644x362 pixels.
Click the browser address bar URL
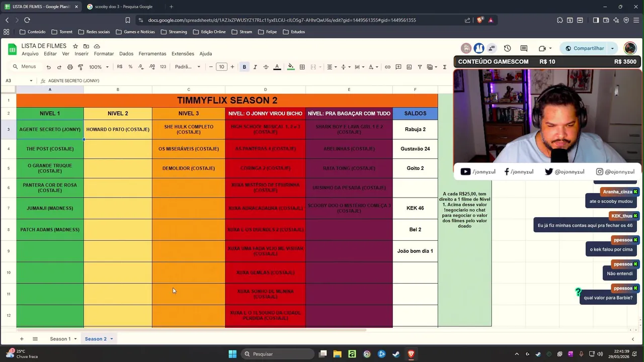282,20
